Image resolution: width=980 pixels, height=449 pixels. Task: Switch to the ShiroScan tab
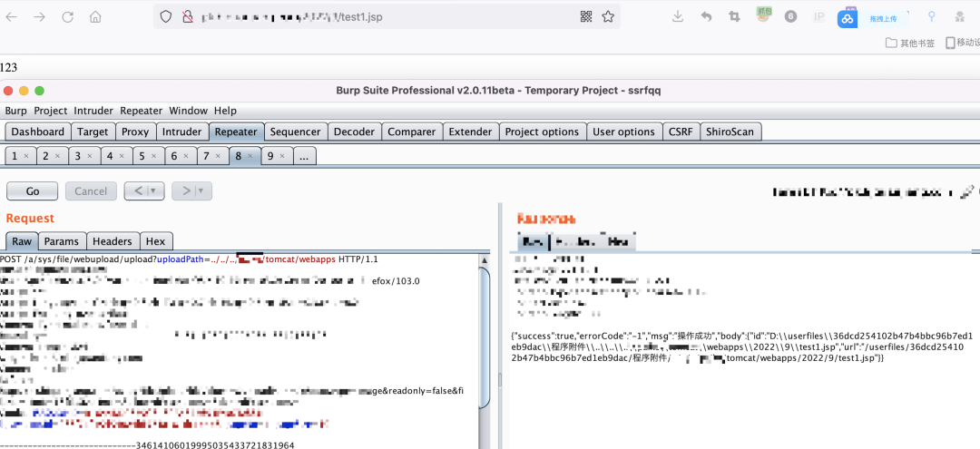click(731, 132)
